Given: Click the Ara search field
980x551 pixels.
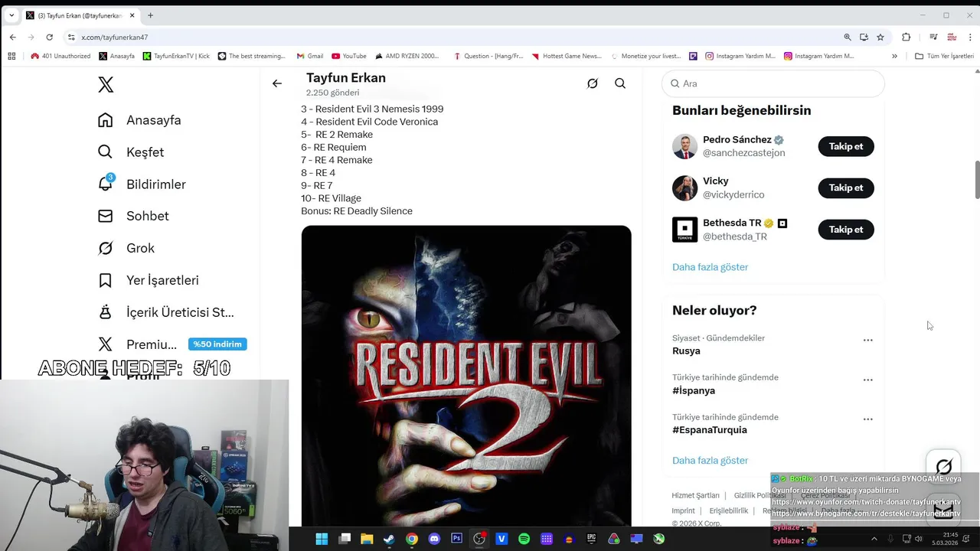Looking at the screenshot, I should click(773, 83).
